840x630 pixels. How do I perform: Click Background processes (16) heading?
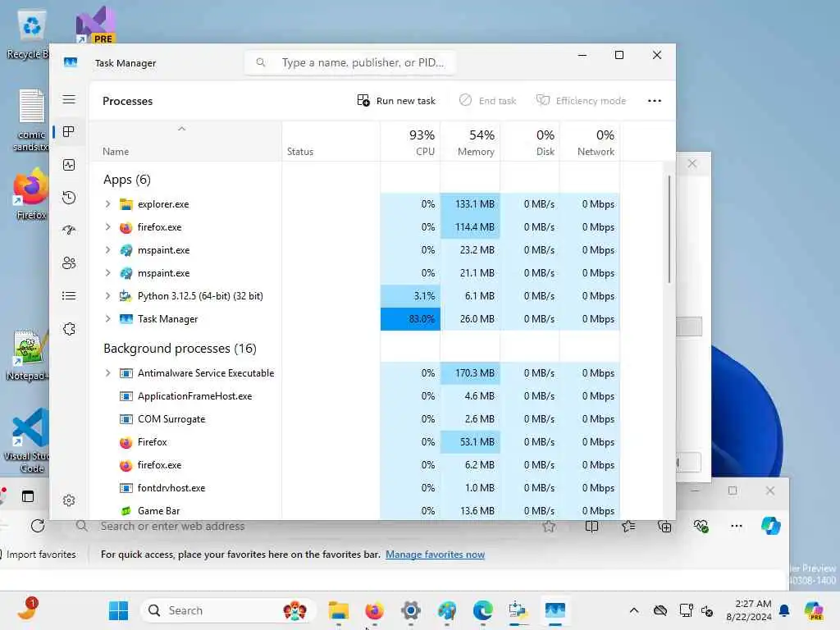[180, 349]
